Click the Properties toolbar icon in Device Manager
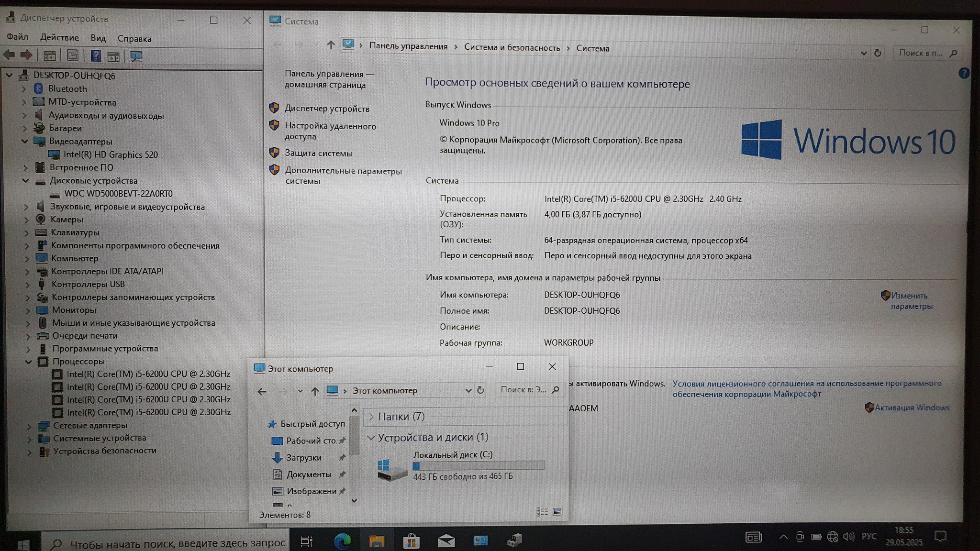980x551 pixels. tap(73, 56)
